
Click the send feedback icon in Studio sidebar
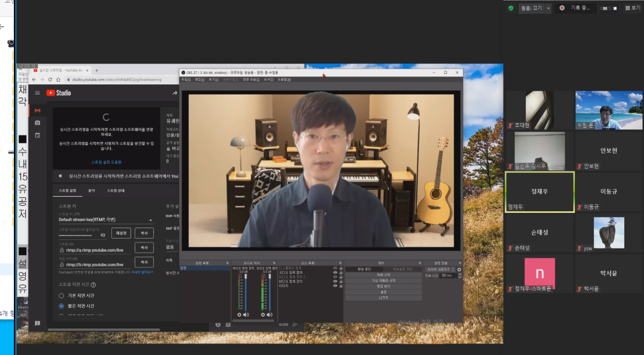[37, 323]
